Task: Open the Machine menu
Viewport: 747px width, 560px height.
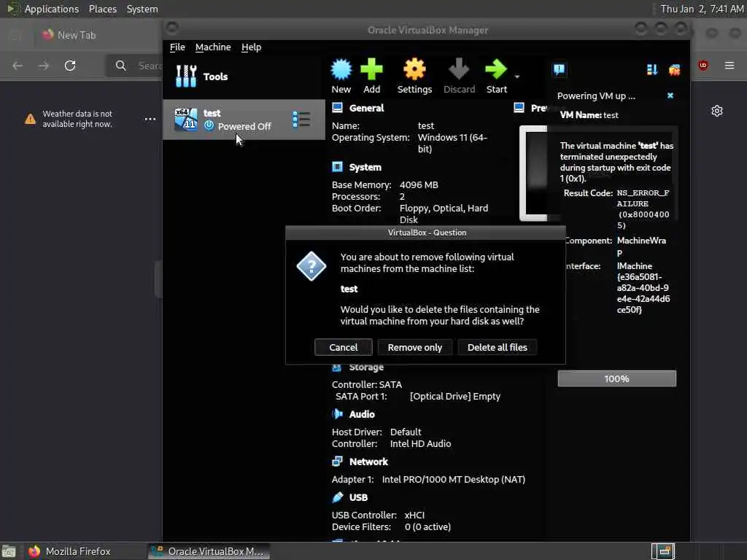Action: 213,47
